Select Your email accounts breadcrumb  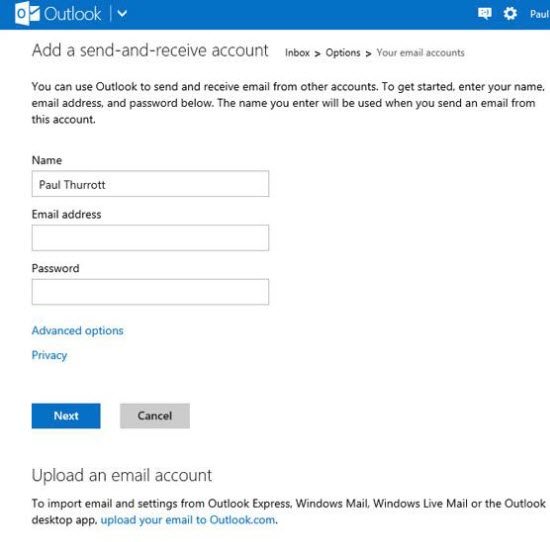[x=420, y=53]
